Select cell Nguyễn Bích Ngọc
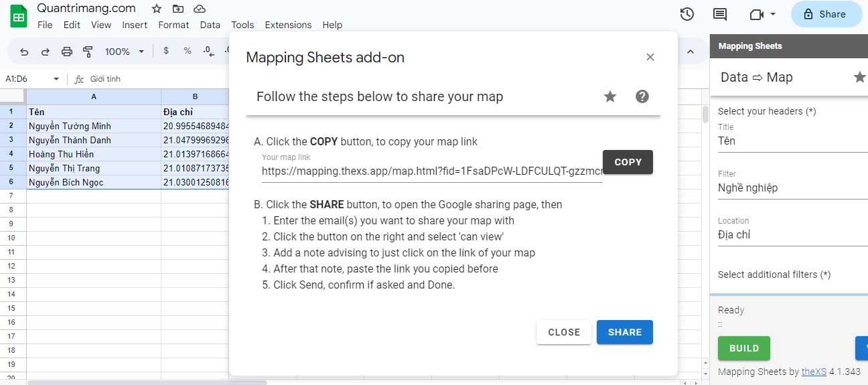 pyautogui.click(x=94, y=182)
